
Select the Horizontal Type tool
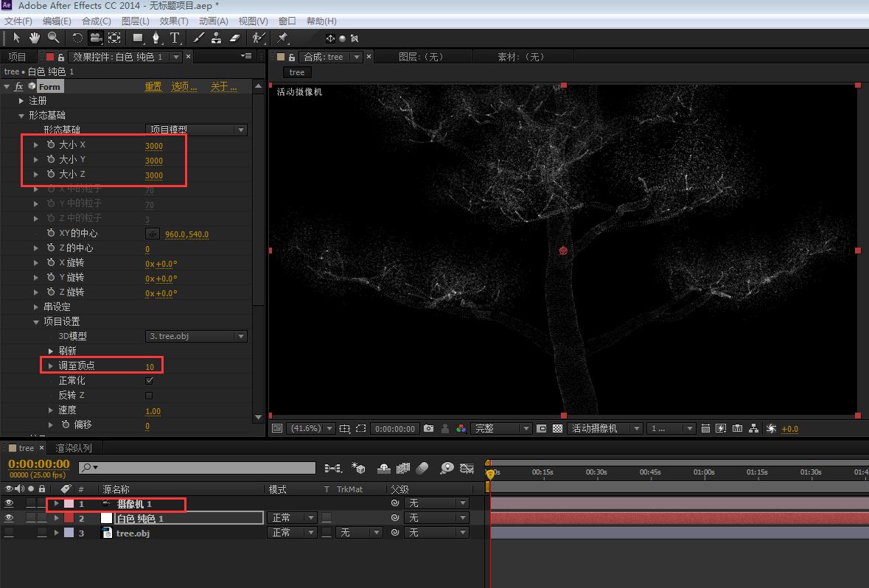175,38
